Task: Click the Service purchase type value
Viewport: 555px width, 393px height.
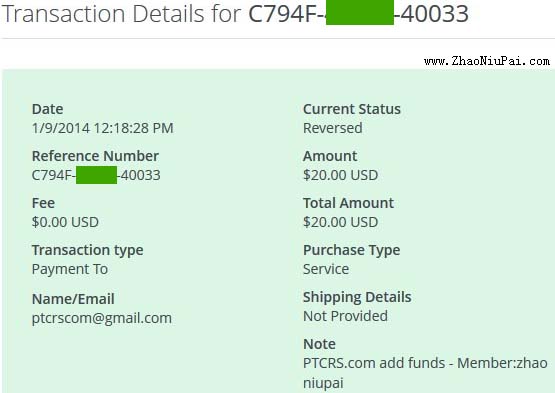Action: click(326, 269)
